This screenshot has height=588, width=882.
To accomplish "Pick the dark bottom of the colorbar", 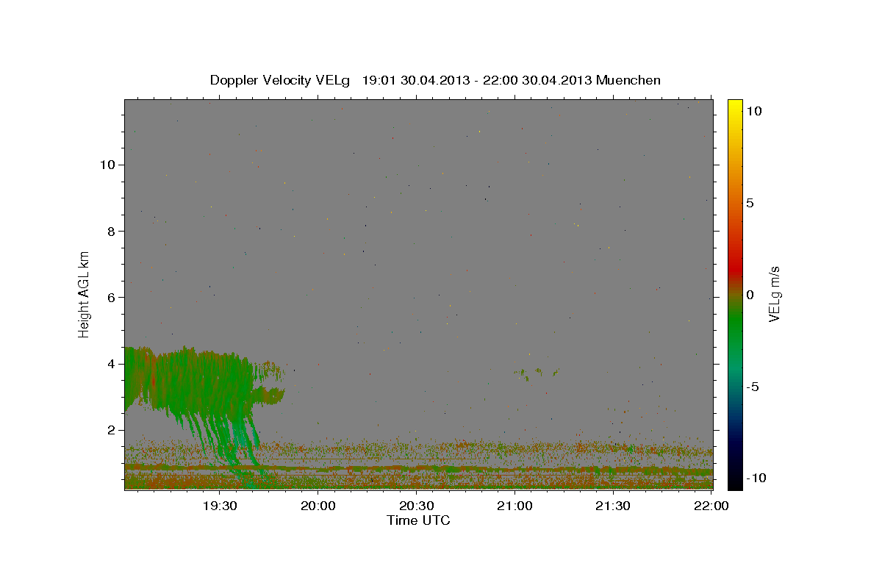I will (x=734, y=478).
